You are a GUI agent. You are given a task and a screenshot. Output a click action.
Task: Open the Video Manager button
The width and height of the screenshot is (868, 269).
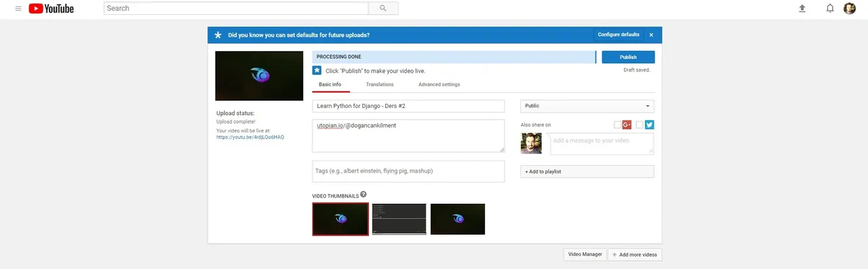(x=585, y=254)
